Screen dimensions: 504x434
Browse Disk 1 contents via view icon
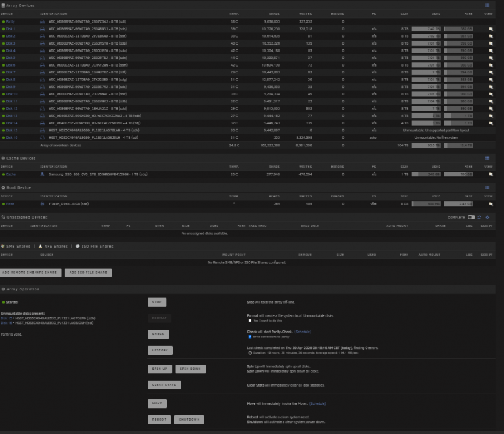pyautogui.click(x=491, y=29)
